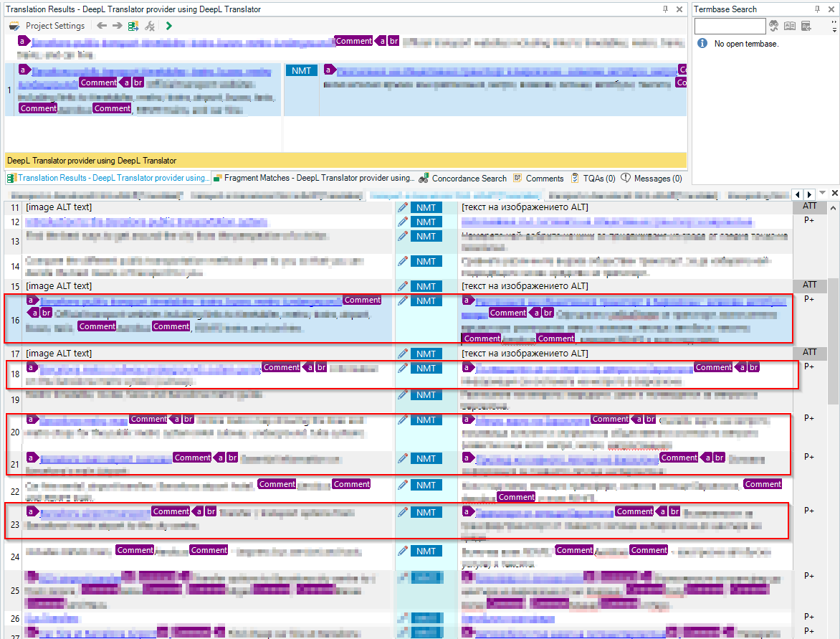Click the yellow DeepL Translator provider bar
Image resolution: width=840 pixels, height=639 pixels.
[345, 160]
